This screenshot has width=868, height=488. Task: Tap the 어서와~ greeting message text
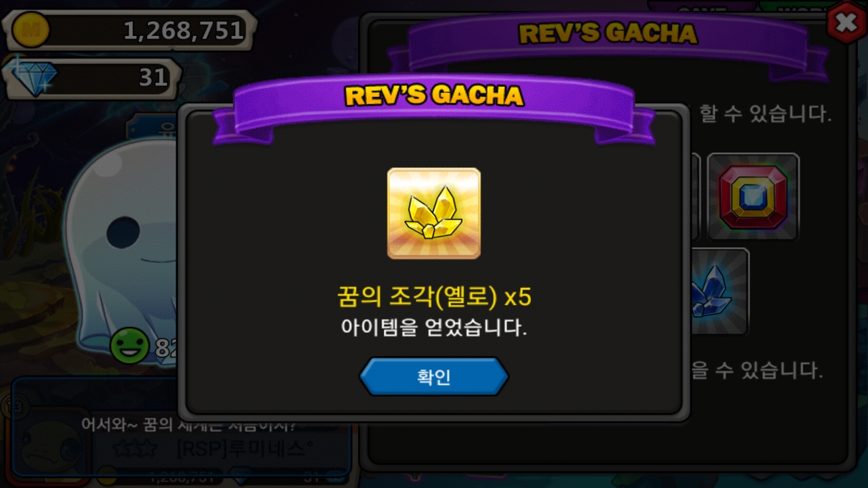coord(189,425)
